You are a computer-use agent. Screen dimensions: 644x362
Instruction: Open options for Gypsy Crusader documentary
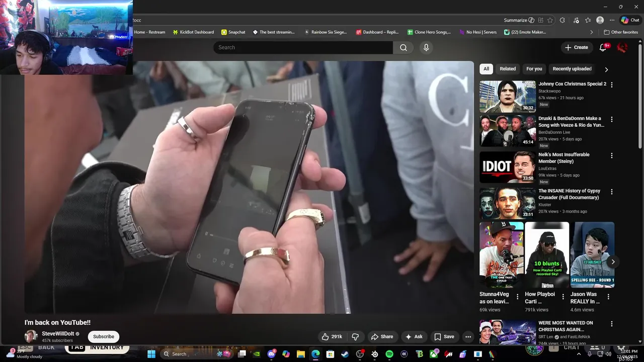pyautogui.click(x=612, y=192)
